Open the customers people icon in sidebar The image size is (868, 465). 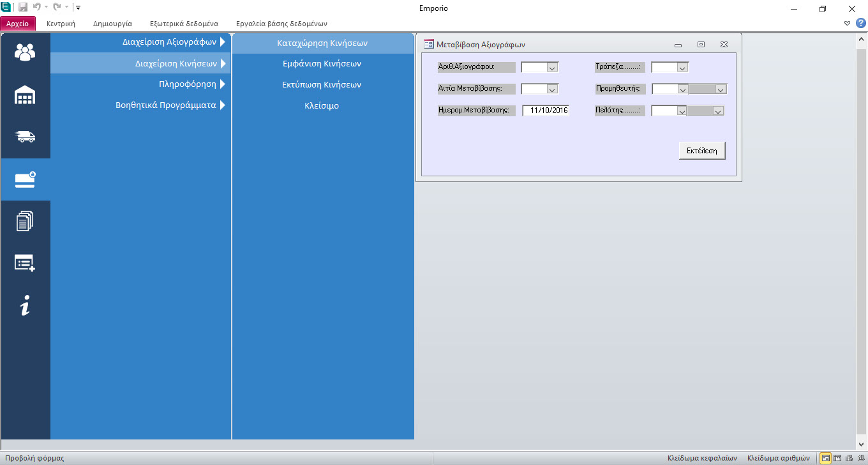(x=25, y=52)
